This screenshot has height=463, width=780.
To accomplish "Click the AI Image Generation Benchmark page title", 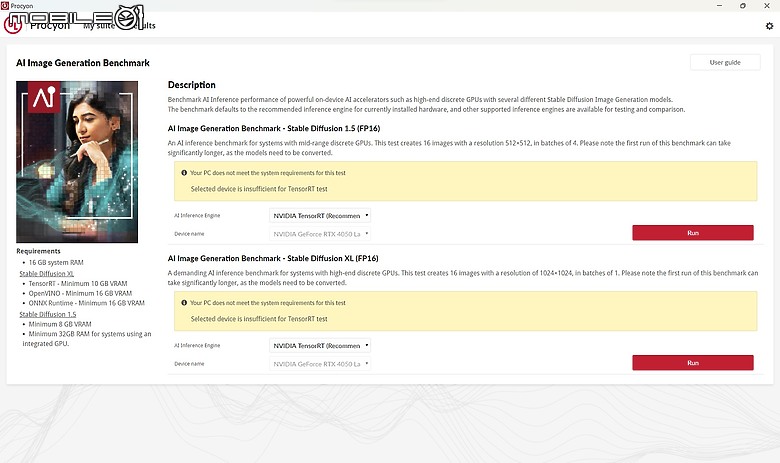I will click(83, 63).
